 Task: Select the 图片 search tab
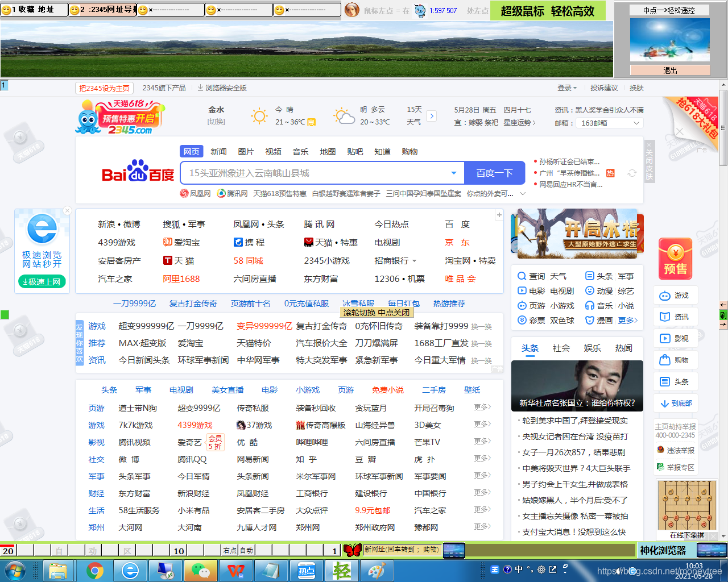pyautogui.click(x=246, y=152)
